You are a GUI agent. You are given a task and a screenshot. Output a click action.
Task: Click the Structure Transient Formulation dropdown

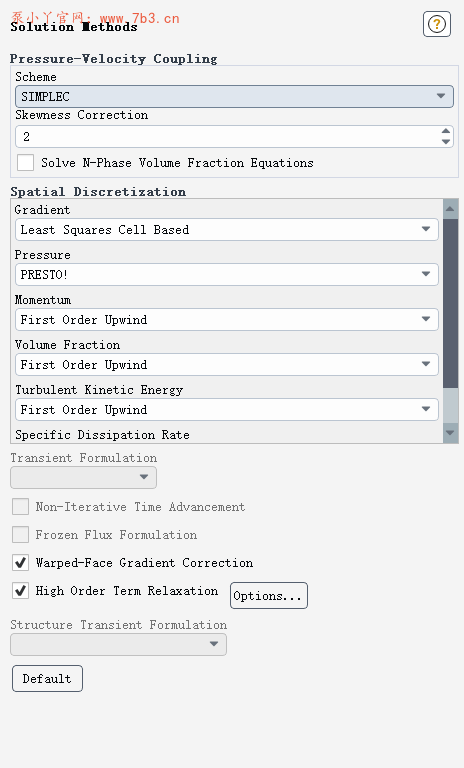(x=118, y=644)
